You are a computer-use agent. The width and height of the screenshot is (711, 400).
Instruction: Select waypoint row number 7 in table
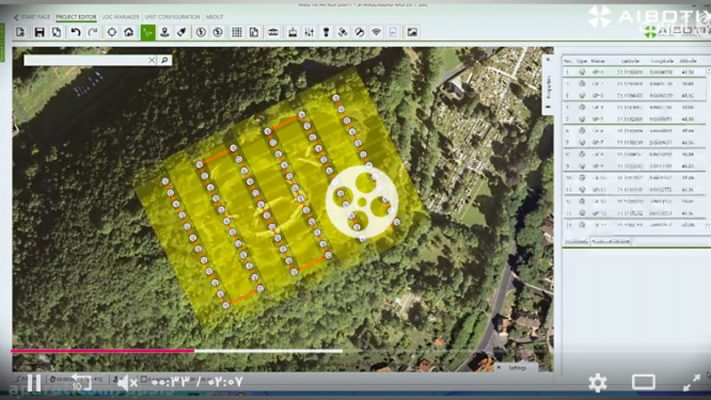pyautogui.click(x=634, y=142)
